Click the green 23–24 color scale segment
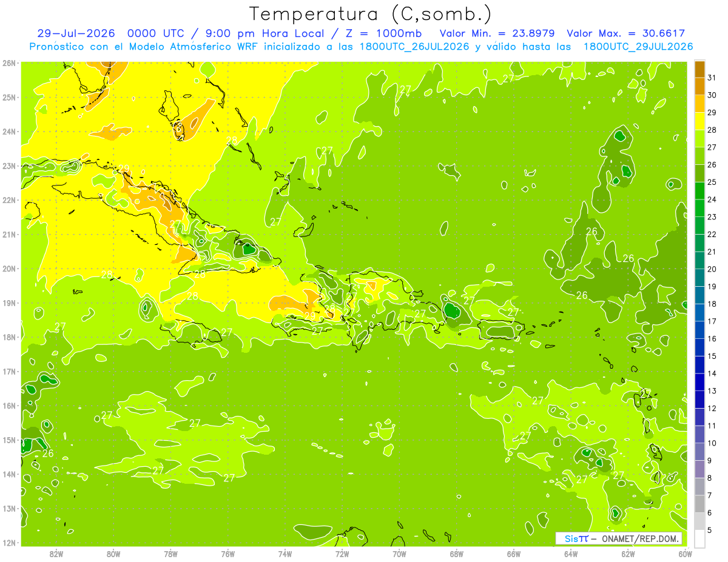The image size is (728, 562). pyautogui.click(x=699, y=209)
